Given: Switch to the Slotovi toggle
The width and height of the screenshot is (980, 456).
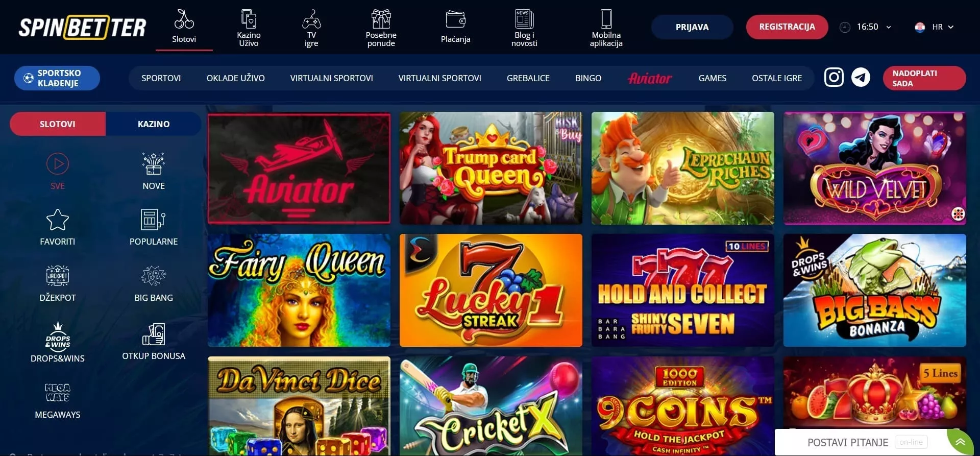Looking at the screenshot, I should pyautogui.click(x=58, y=124).
